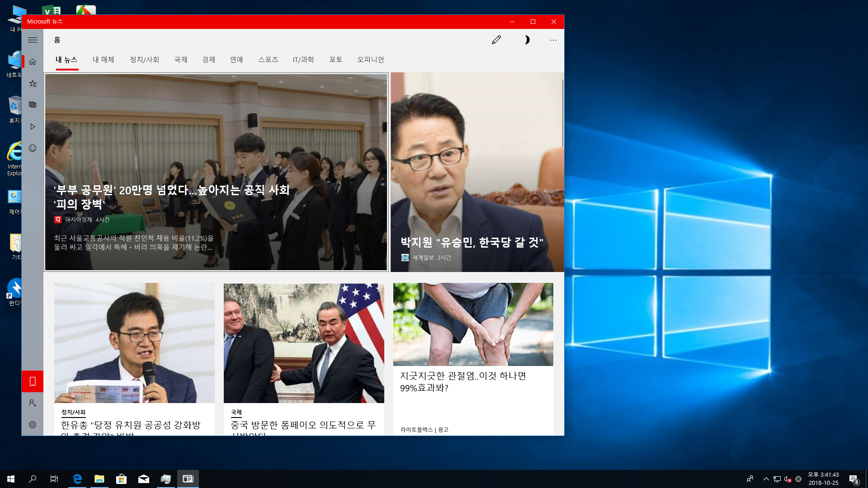The height and width of the screenshot is (488, 868).
Task: Open the 한유총 article thumbnail photo
Action: (134, 343)
